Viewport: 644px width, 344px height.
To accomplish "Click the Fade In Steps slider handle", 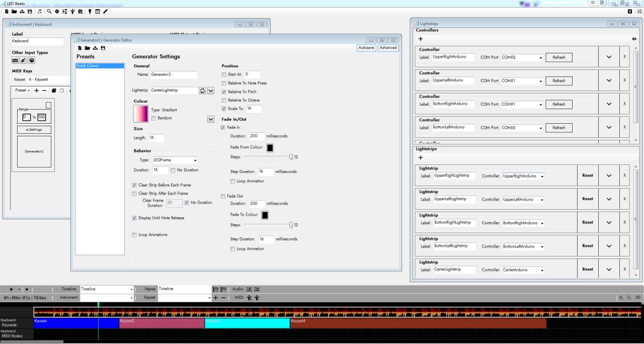I will point(291,157).
